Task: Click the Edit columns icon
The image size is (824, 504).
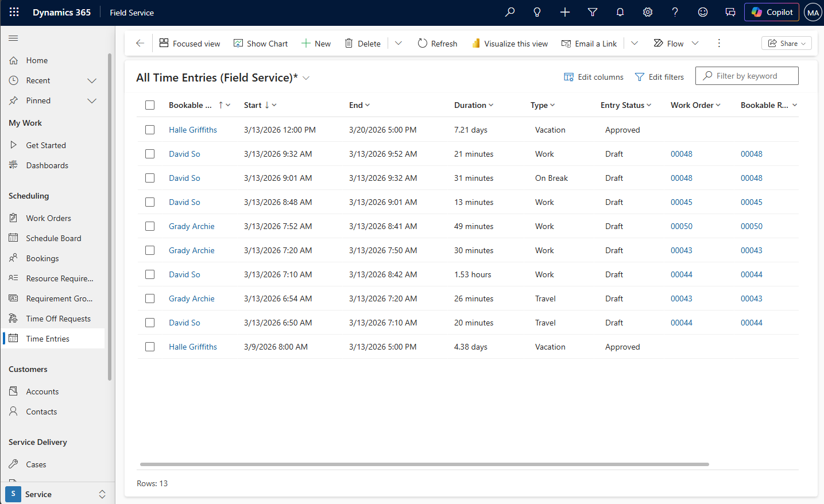Action: click(x=593, y=76)
